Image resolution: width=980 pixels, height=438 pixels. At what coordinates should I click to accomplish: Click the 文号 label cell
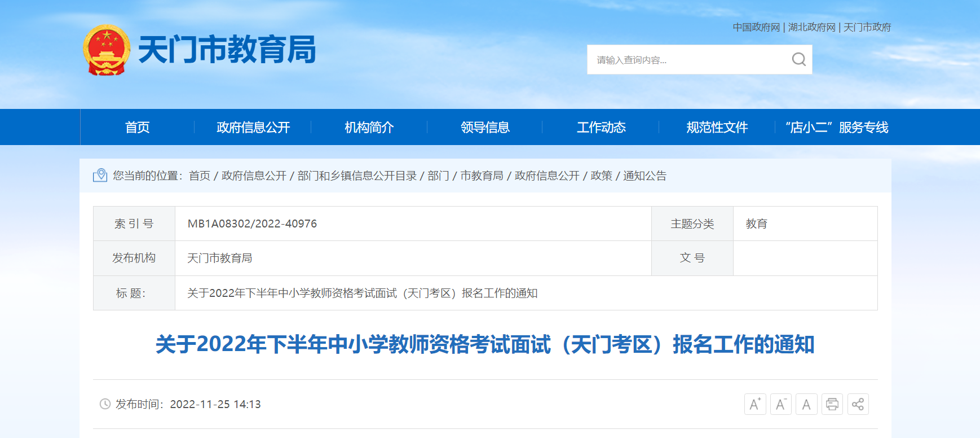coord(692,258)
